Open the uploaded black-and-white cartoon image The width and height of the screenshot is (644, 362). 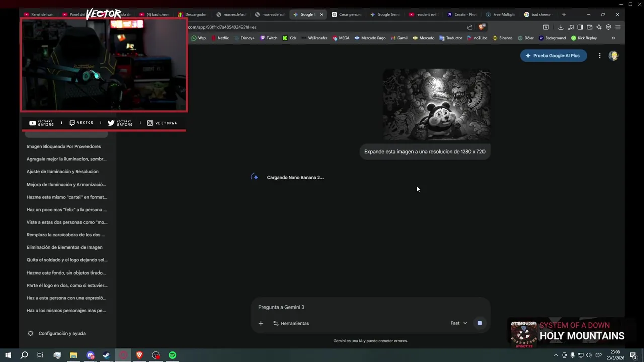tap(436, 105)
